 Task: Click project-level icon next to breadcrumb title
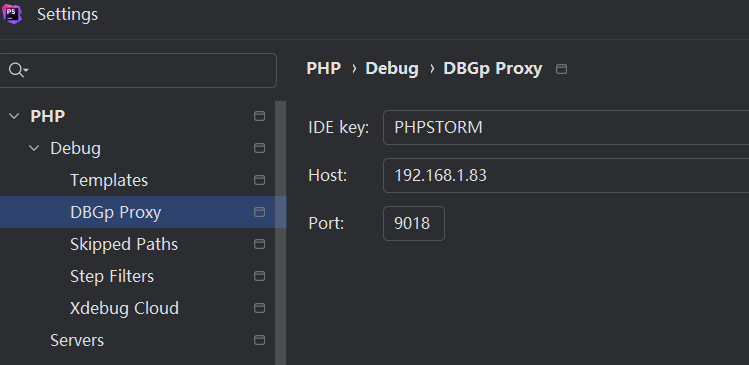click(562, 69)
